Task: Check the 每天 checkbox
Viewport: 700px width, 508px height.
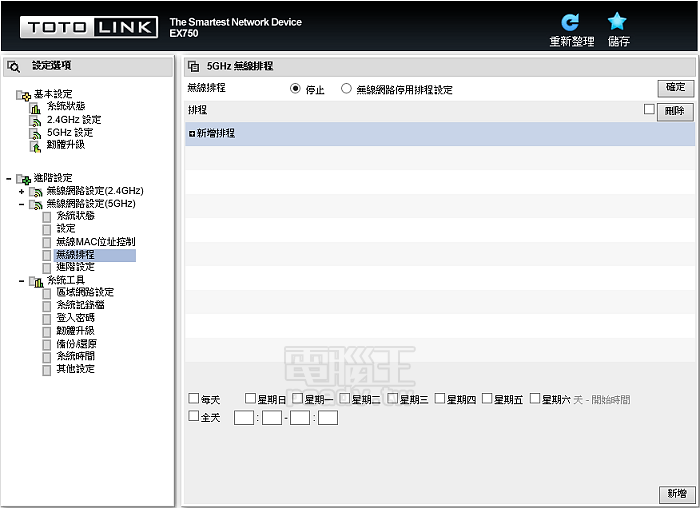Action: coord(194,399)
